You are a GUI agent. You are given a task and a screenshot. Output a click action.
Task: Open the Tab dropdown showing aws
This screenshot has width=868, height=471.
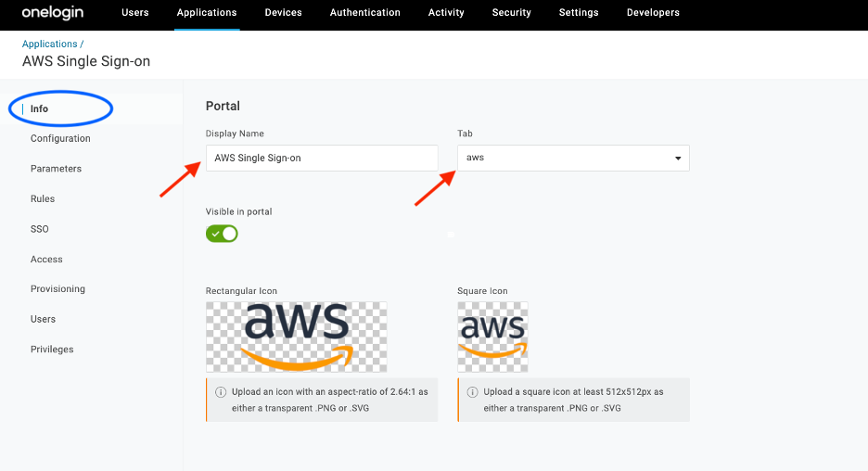point(573,158)
